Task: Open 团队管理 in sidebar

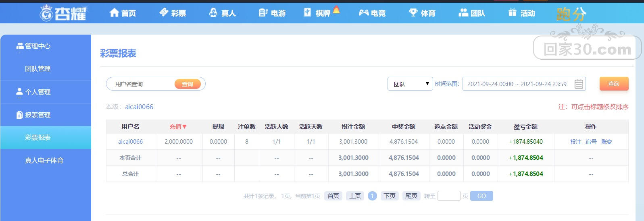Action: click(38, 69)
